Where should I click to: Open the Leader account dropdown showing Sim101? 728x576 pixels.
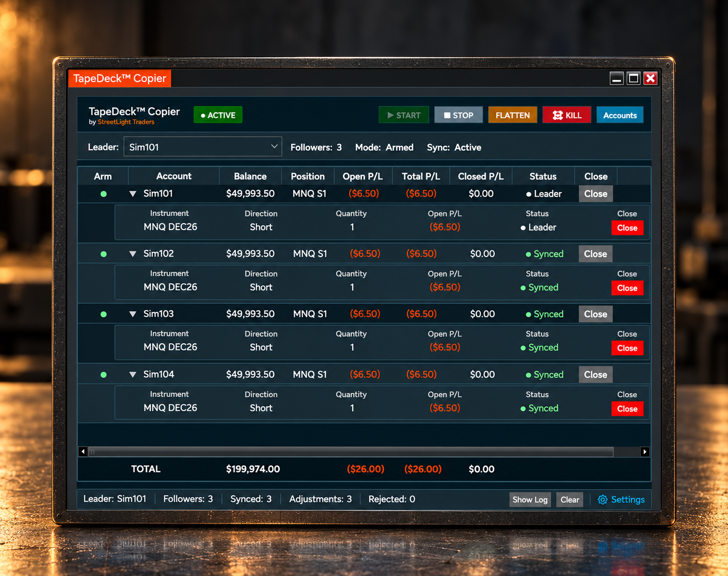pyautogui.click(x=203, y=147)
